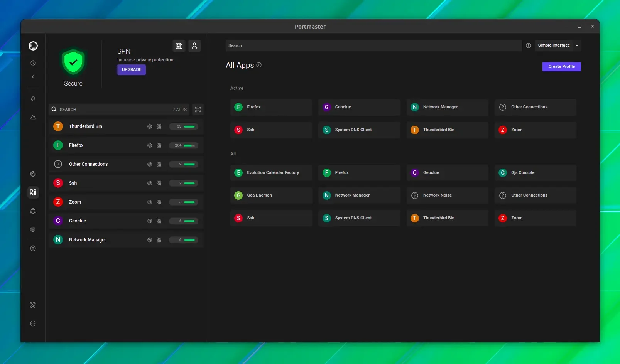
Task: Select Firefox in the sidebar apps list
Action: tap(126, 145)
